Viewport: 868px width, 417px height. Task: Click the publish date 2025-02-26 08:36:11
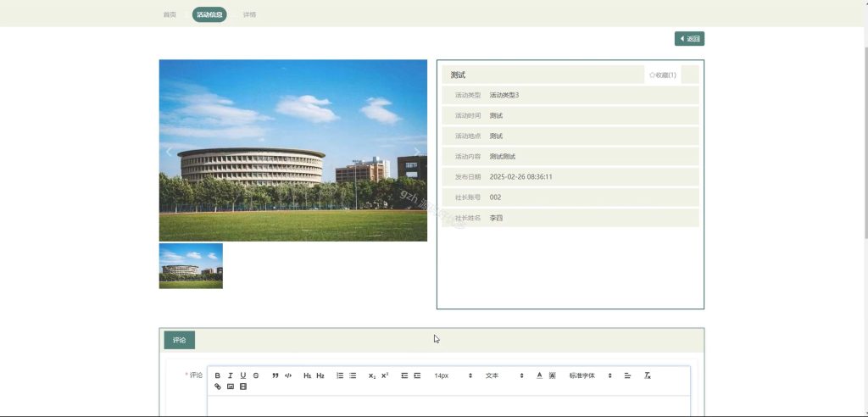pyautogui.click(x=521, y=177)
